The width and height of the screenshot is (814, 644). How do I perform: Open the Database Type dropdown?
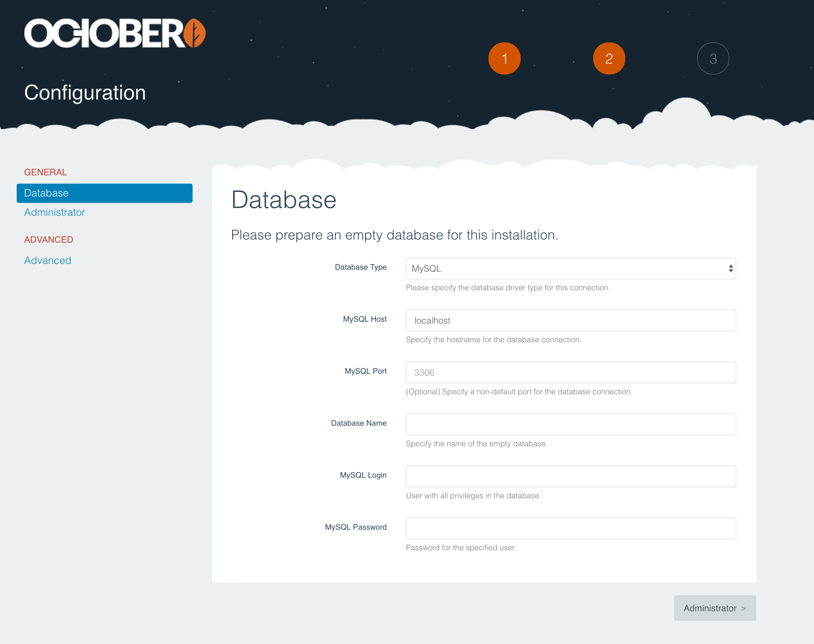coord(571,268)
